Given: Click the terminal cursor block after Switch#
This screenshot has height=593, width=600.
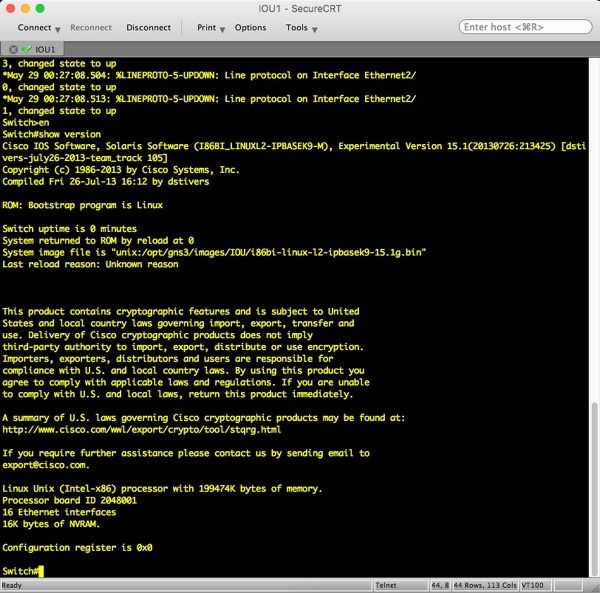Looking at the screenshot, I should (x=41, y=571).
